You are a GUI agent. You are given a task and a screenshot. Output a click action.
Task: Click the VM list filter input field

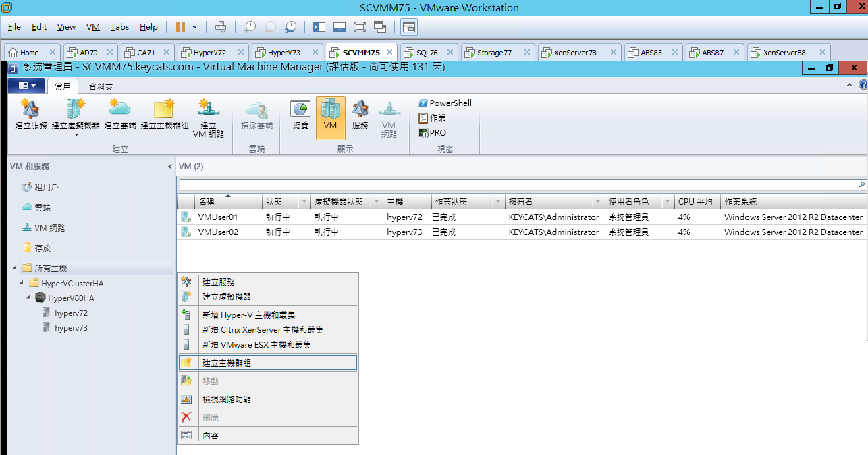click(518, 184)
